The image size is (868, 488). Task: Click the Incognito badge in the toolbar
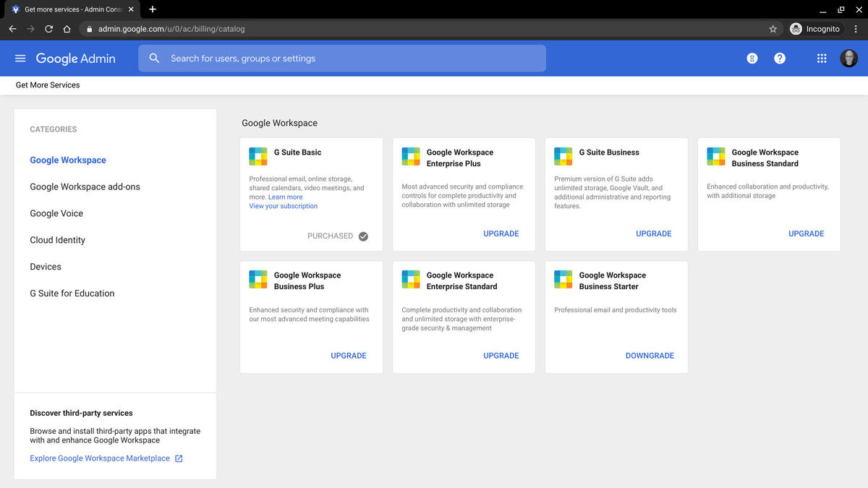pos(815,29)
